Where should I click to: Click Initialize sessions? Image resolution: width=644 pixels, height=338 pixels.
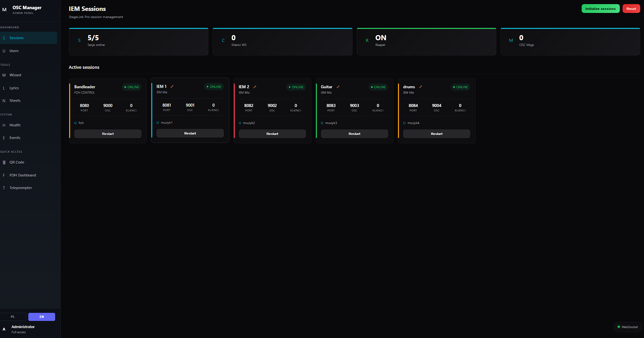(x=600, y=8)
